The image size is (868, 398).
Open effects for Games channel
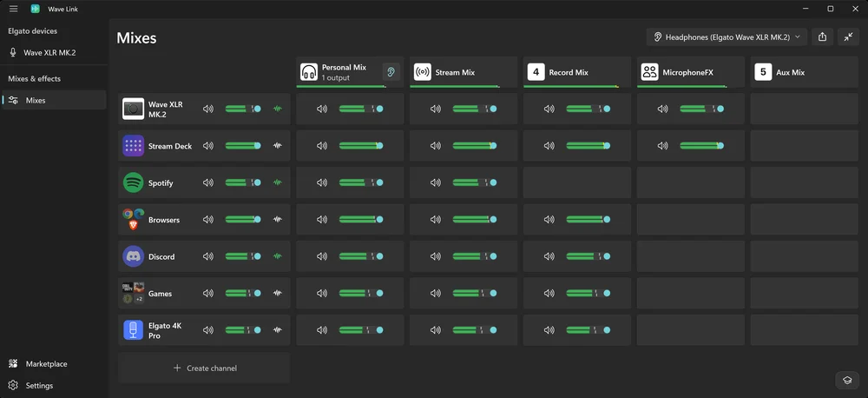point(278,293)
